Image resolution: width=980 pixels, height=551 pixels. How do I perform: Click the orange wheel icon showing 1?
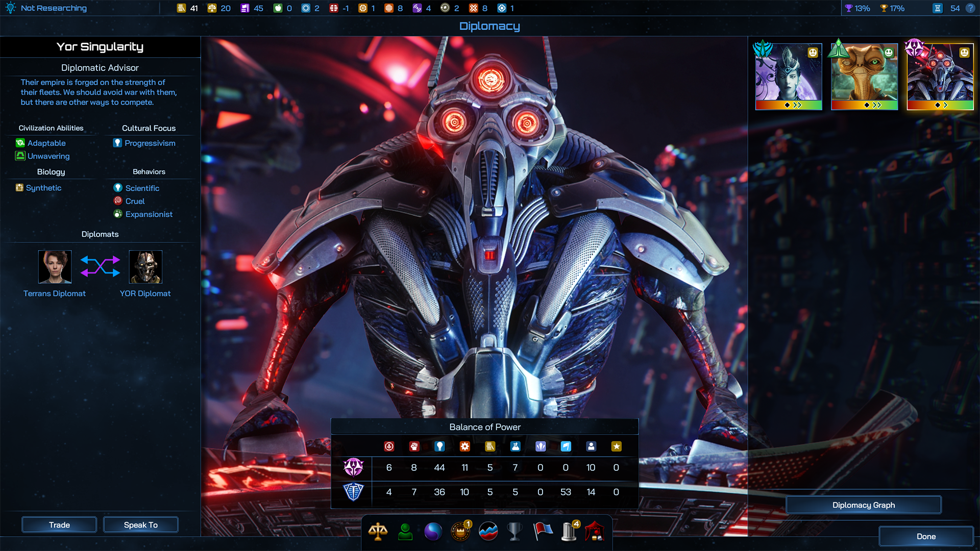click(x=362, y=8)
